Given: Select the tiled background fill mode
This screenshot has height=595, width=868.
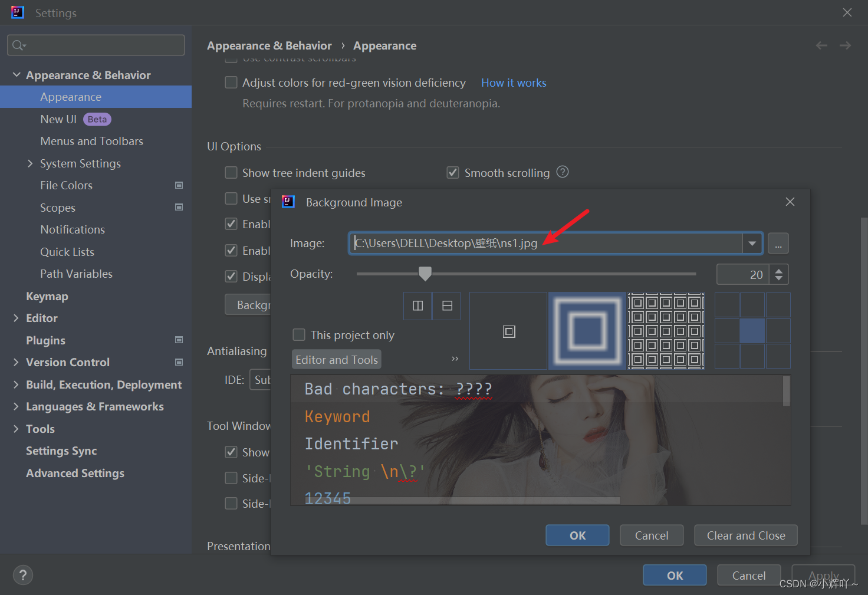Looking at the screenshot, I should [x=666, y=331].
